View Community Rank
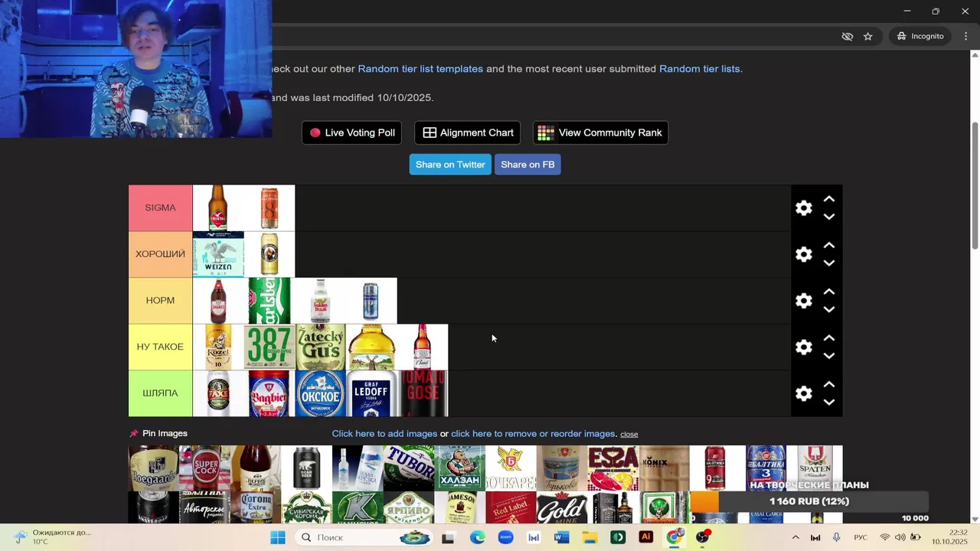This screenshot has width=980, height=551. (600, 132)
